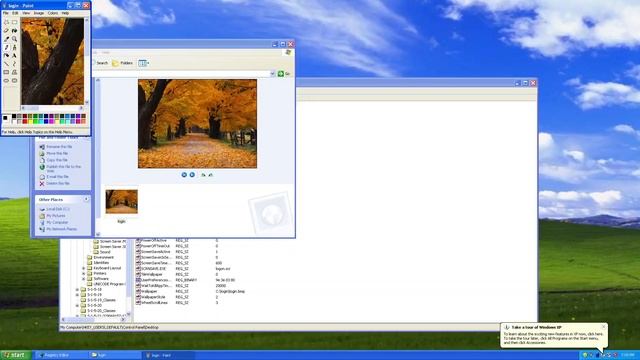Open My Computer from Other Places

pyautogui.click(x=57, y=222)
